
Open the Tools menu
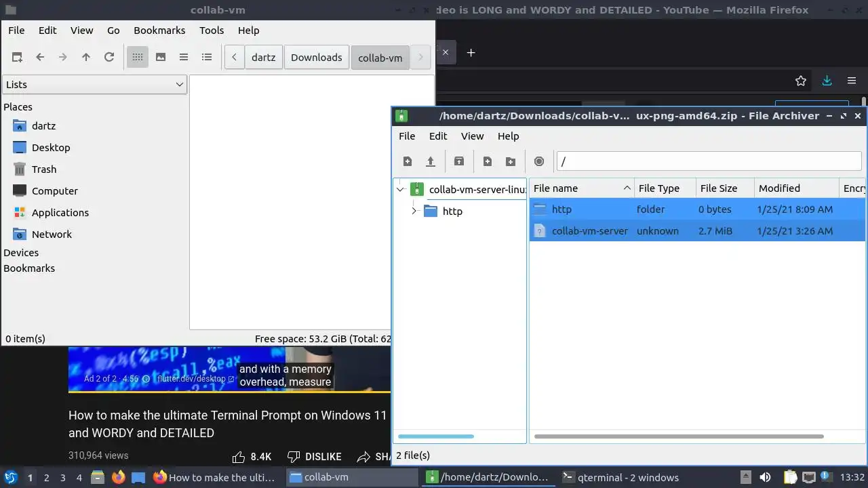212,30
